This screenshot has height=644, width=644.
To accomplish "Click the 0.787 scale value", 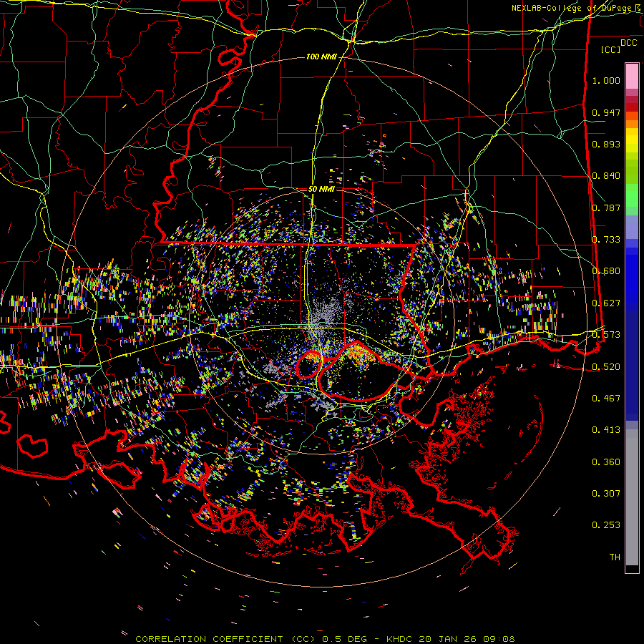I will 606,208.
